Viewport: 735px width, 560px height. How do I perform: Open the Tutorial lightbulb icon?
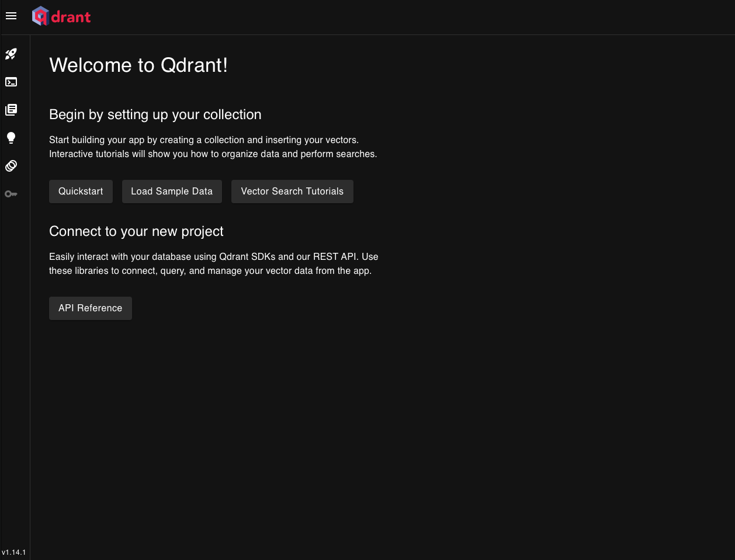click(x=11, y=138)
